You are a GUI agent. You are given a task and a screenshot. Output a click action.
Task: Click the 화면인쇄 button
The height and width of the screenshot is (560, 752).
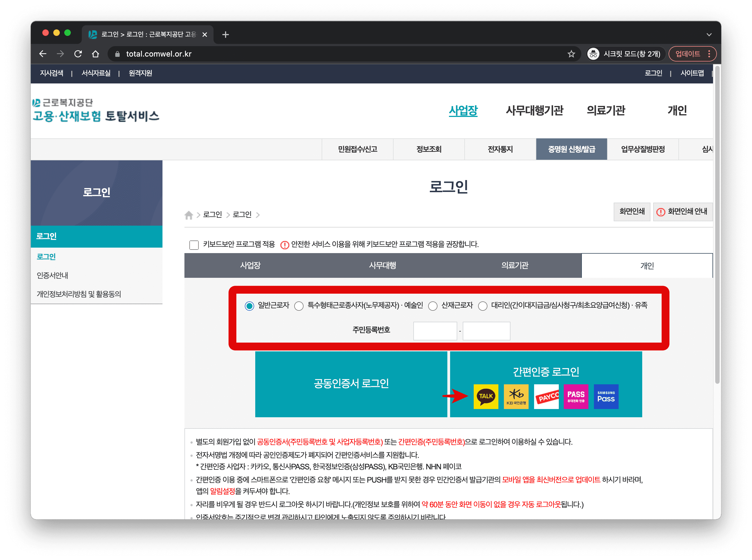pos(632,212)
